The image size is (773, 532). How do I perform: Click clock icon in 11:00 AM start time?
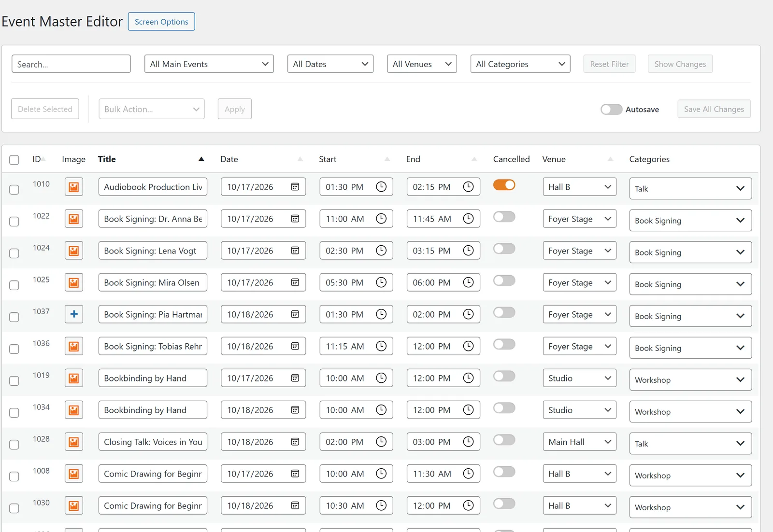pos(381,218)
